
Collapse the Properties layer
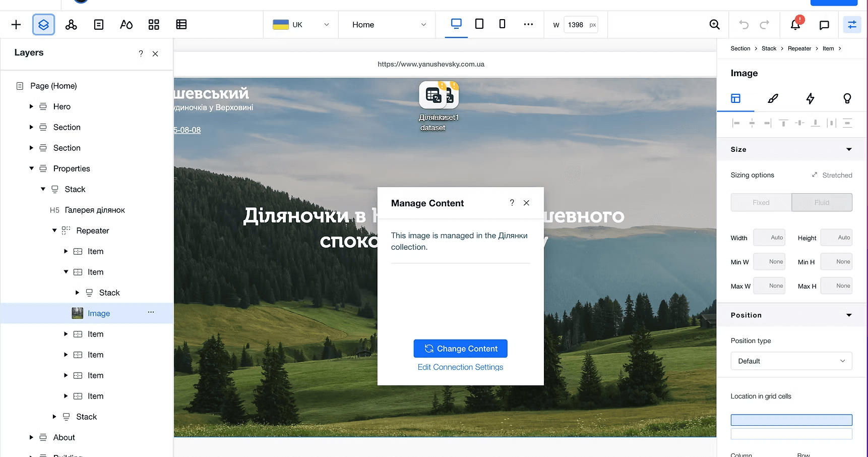coord(31,168)
